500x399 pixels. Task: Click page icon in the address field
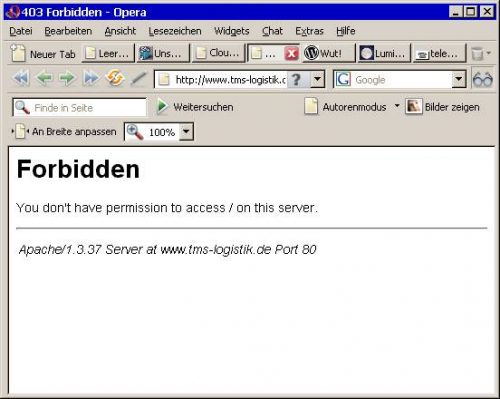click(x=164, y=80)
